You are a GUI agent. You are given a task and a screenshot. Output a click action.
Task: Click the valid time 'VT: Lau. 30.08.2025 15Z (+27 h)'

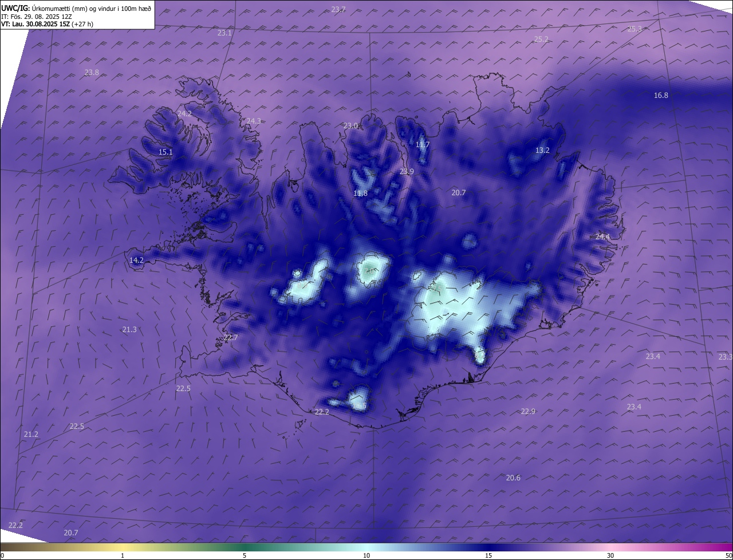coord(48,24)
